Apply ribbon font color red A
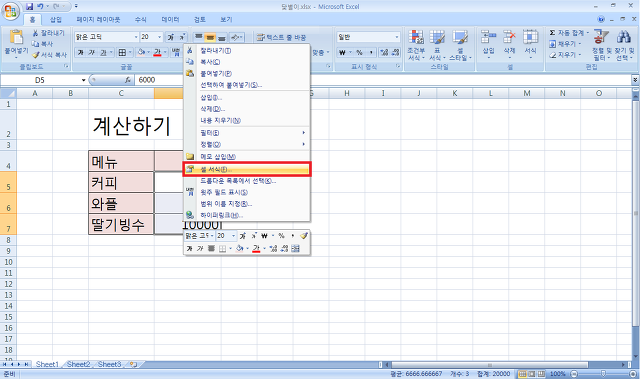 point(157,52)
